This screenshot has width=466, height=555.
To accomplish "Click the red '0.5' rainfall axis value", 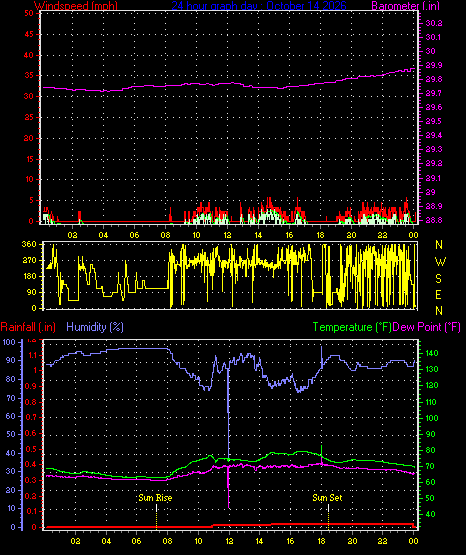I will pyautogui.click(x=31, y=449).
